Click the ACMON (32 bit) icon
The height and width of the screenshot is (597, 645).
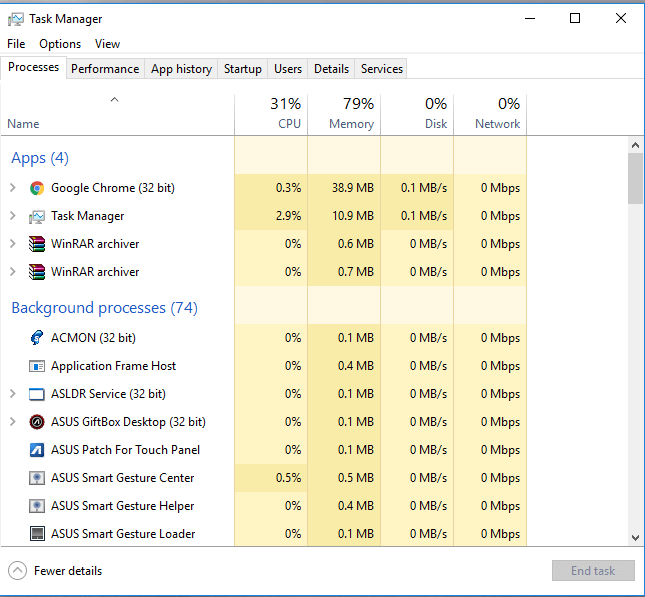[x=37, y=338]
